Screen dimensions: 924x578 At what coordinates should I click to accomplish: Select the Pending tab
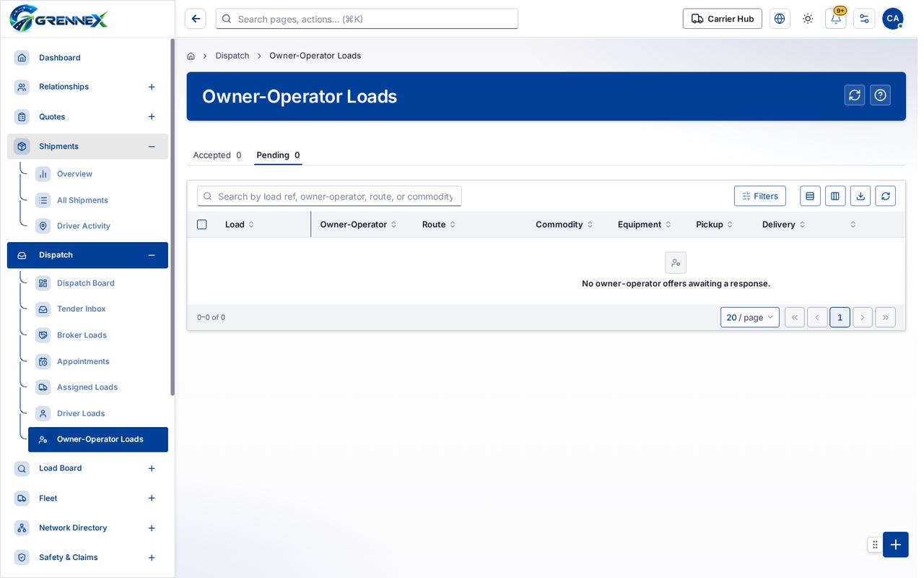(x=278, y=155)
